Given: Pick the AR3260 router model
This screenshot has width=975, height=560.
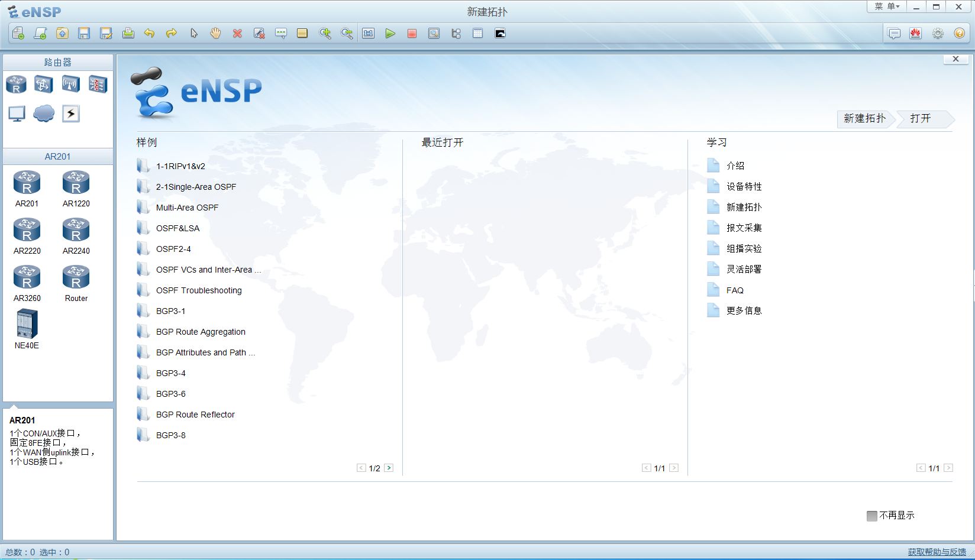Looking at the screenshot, I should 27,284.
